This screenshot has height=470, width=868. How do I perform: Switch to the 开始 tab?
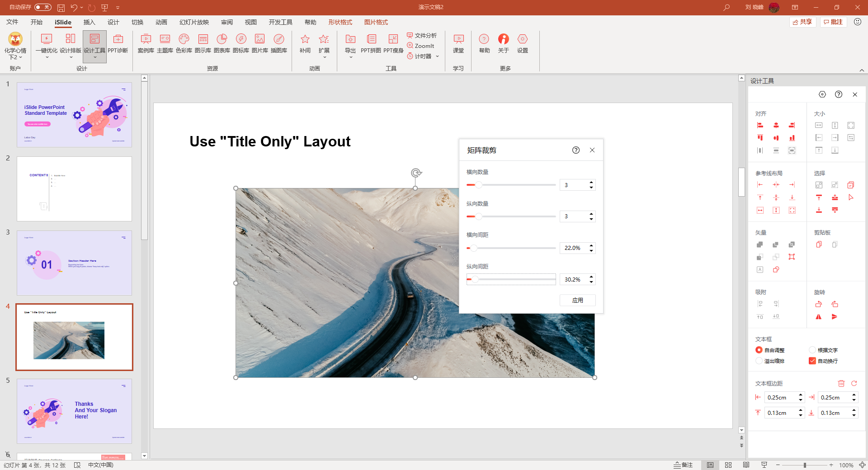pos(37,22)
